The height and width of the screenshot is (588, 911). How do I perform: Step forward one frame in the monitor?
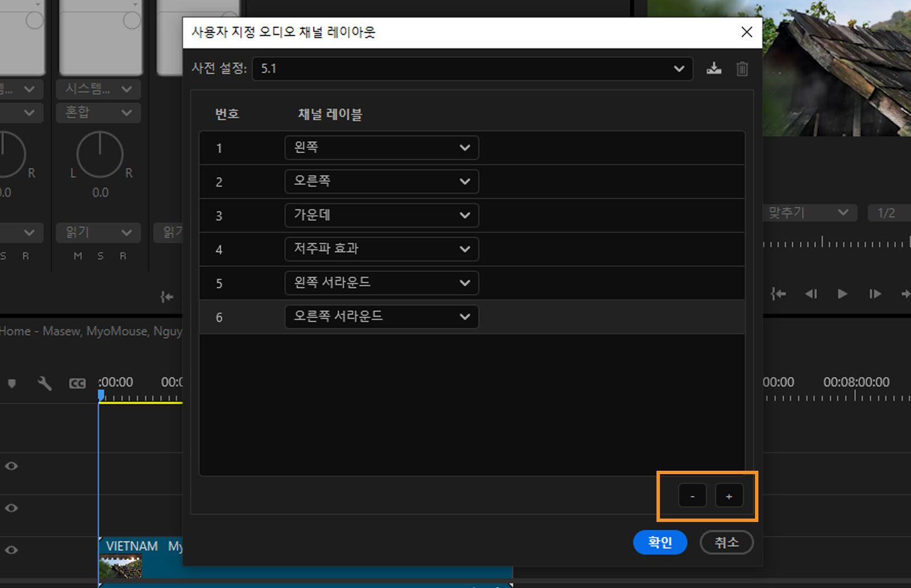[x=875, y=294]
